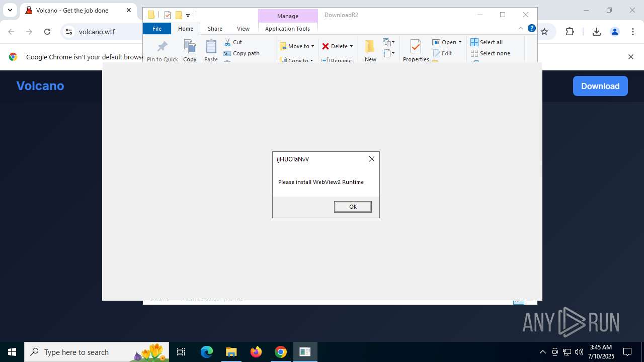
Task: Open Chrome Downloads icon
Action: tap(597, 32)
